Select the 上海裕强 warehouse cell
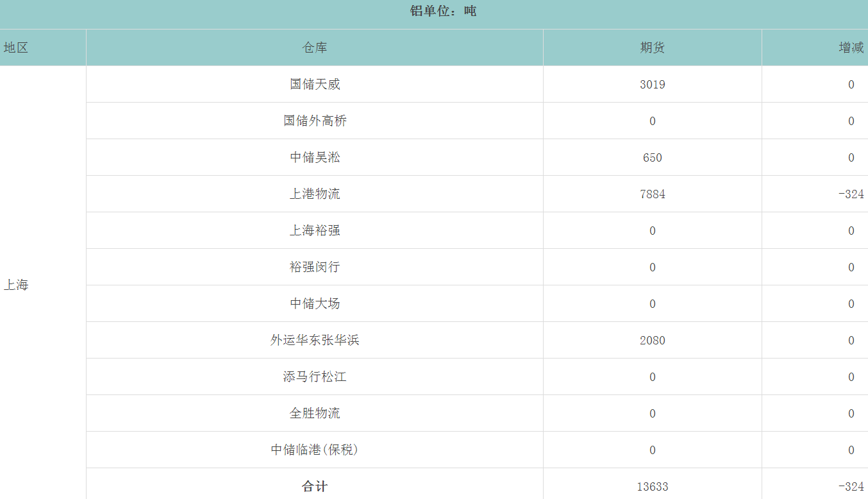This screenshot has width=868, height=499. pyautogui.click(x=314, y=230)
